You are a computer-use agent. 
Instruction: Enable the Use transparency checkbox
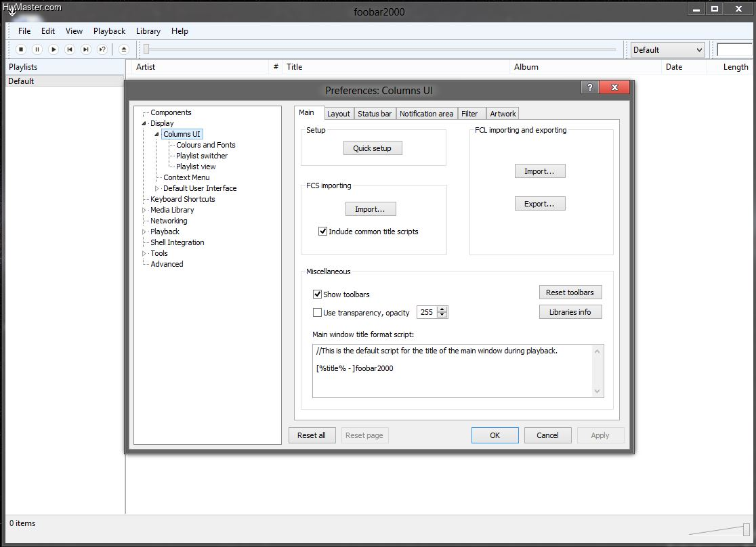click(317, 312)
